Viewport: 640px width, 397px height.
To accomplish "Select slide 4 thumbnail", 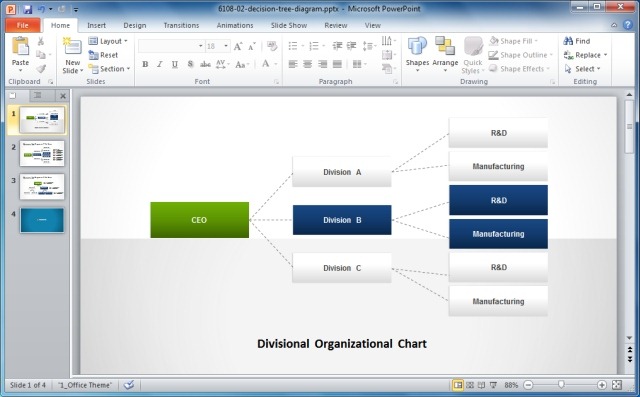I will [42, 220].
